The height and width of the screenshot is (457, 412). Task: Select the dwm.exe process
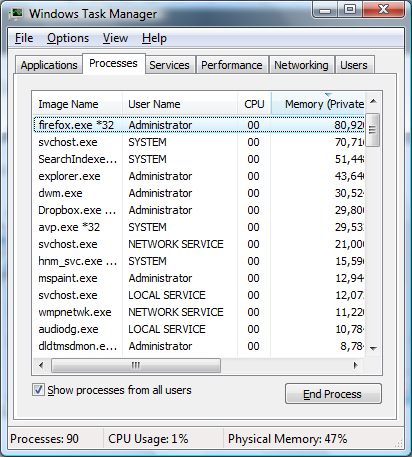(x=199, y=193)
